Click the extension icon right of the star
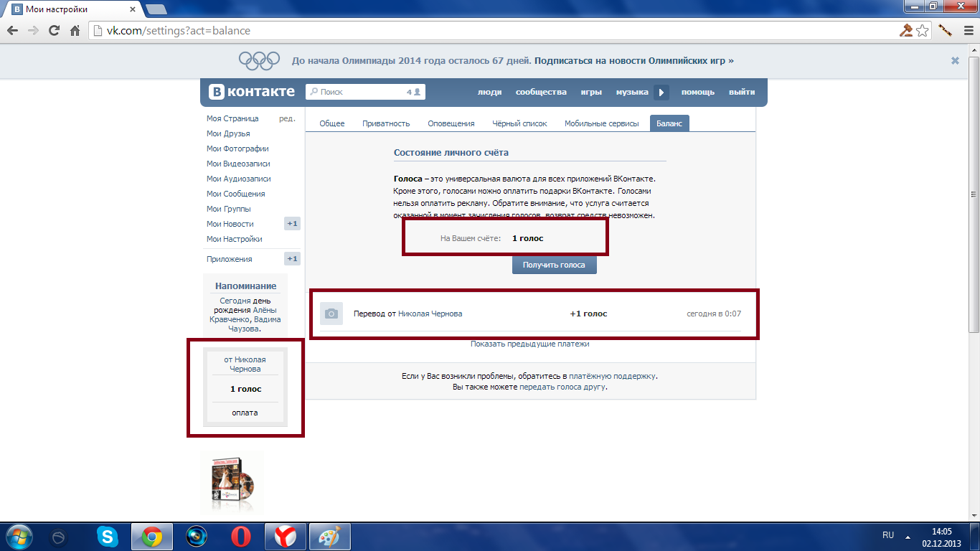 coord(945,31)
